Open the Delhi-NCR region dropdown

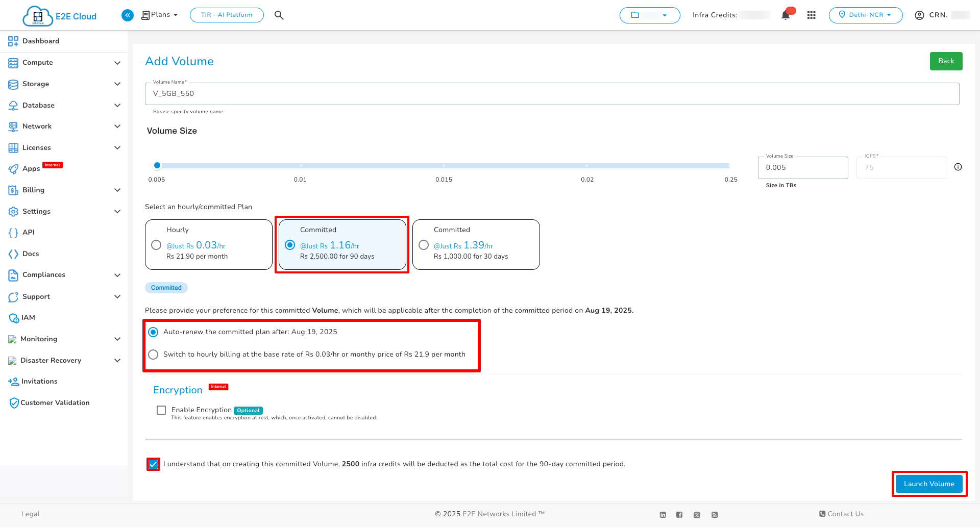point(865,15)
